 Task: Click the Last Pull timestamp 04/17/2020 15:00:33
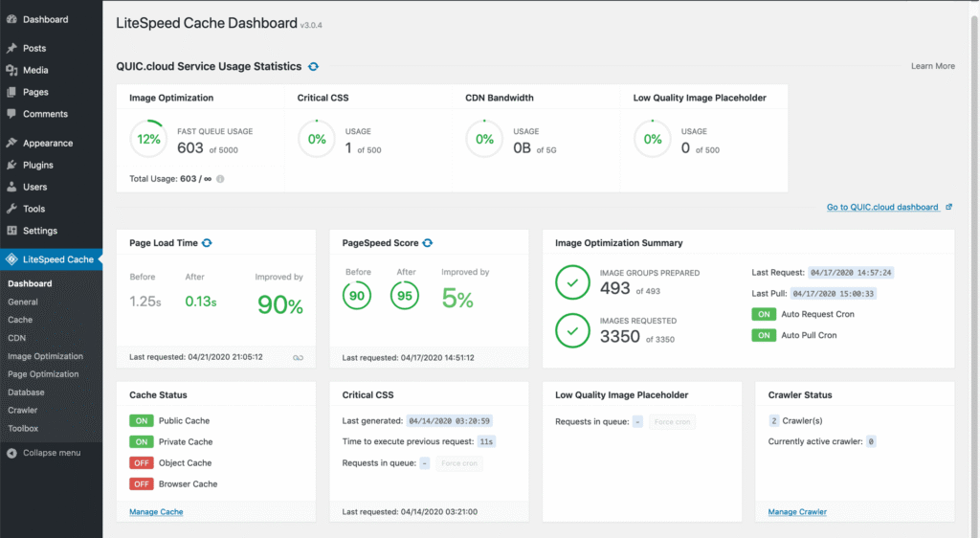coord(834,294)
